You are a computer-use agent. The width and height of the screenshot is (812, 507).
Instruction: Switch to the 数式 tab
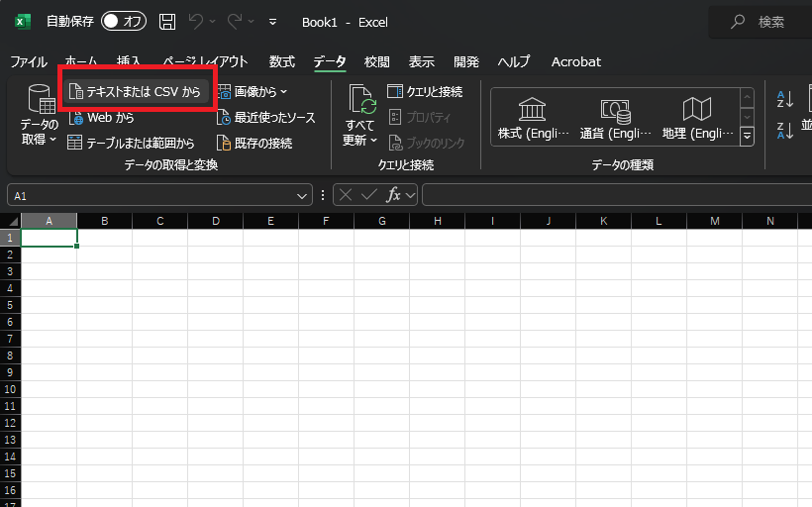click(x=281, y=61)
